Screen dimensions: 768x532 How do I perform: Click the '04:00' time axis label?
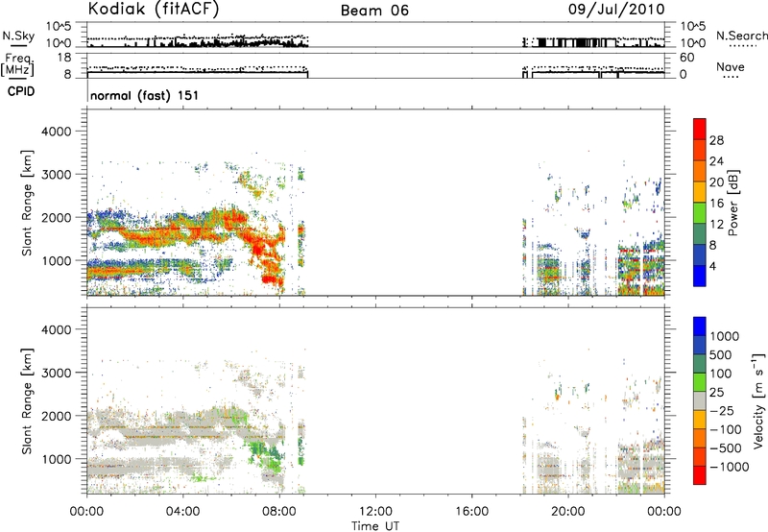click(182, 512)
